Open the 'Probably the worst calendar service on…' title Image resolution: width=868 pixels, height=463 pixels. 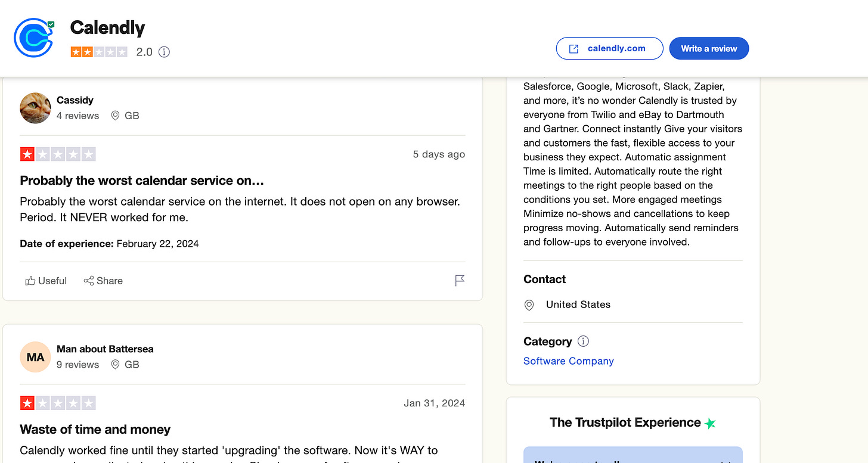tap(142, 181)
